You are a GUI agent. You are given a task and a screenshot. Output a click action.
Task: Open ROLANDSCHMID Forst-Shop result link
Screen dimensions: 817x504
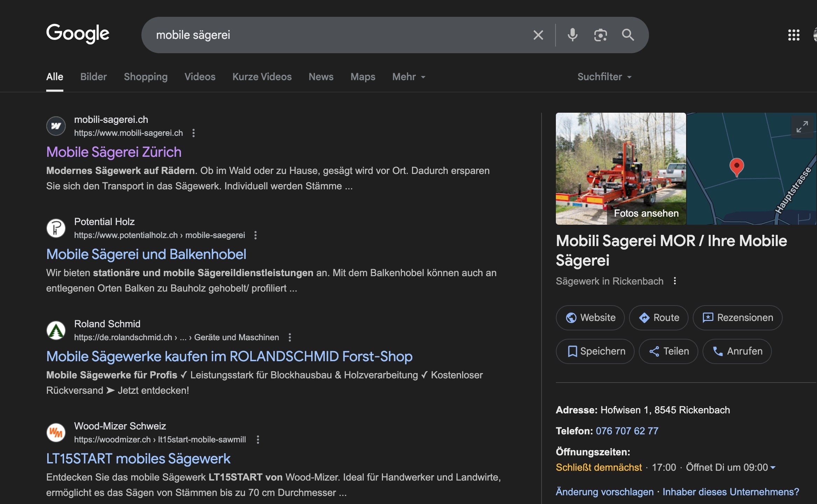tap(229, 356)
